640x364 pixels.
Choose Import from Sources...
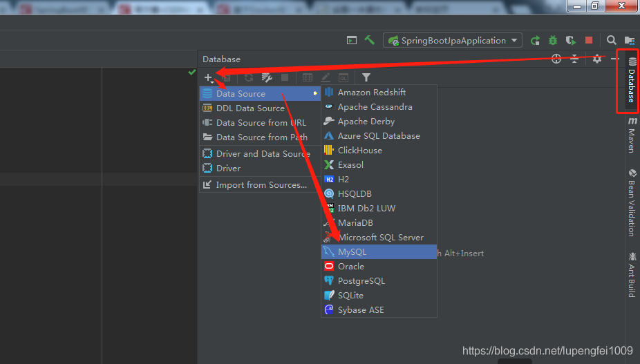tap(260, 185)
